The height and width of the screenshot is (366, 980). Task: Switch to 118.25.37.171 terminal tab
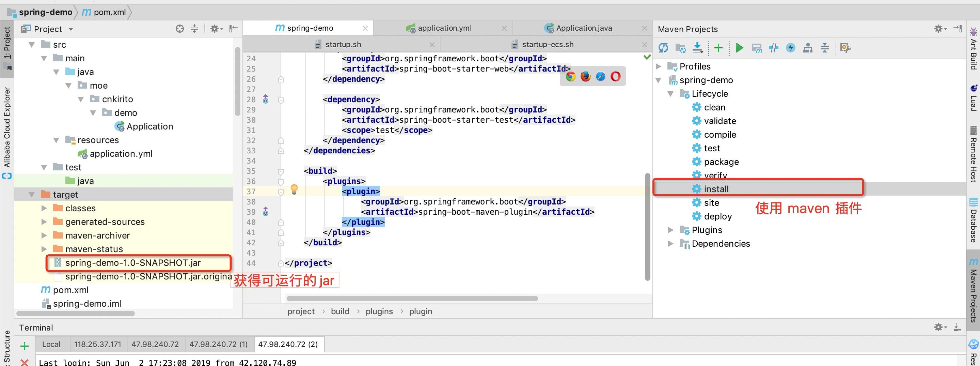point(98,344)
